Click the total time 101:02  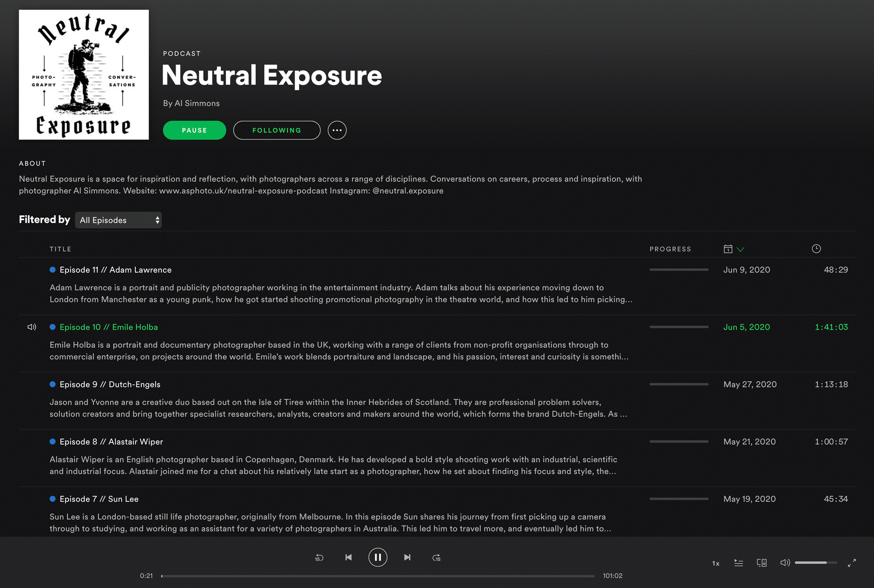[x=613, y=576]
